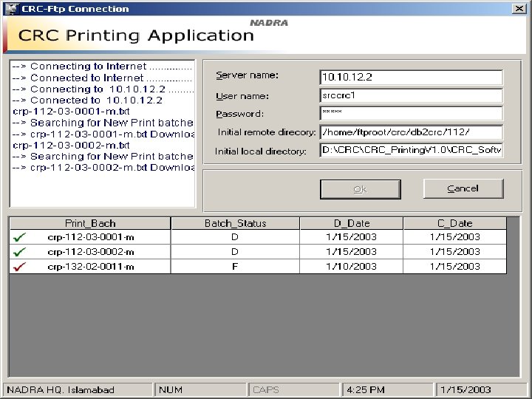Image resolution: width=532 pixels, height=399 pixels.
Task: Click status F of crp-132-02-0011-m
Action: (235, 267)
